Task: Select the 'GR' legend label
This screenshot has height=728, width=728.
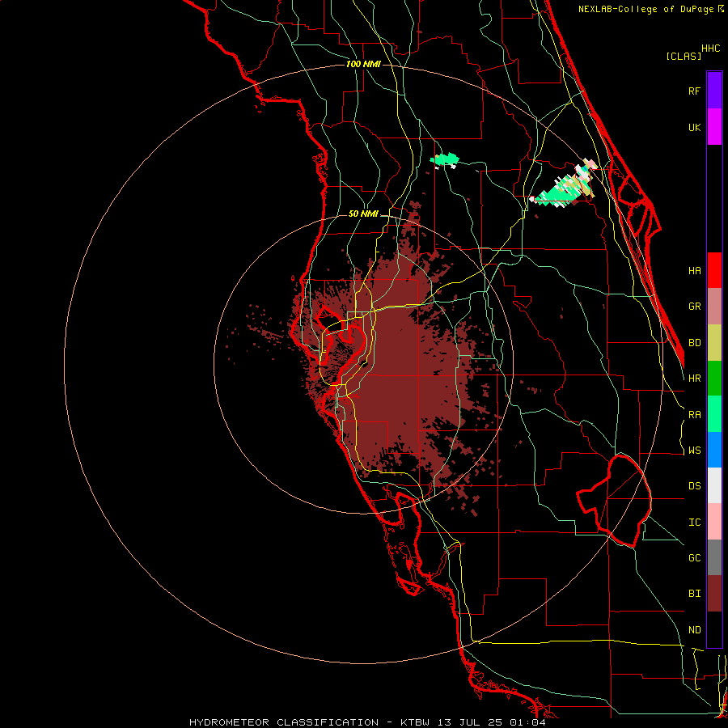Action: [x=694, y=307]
